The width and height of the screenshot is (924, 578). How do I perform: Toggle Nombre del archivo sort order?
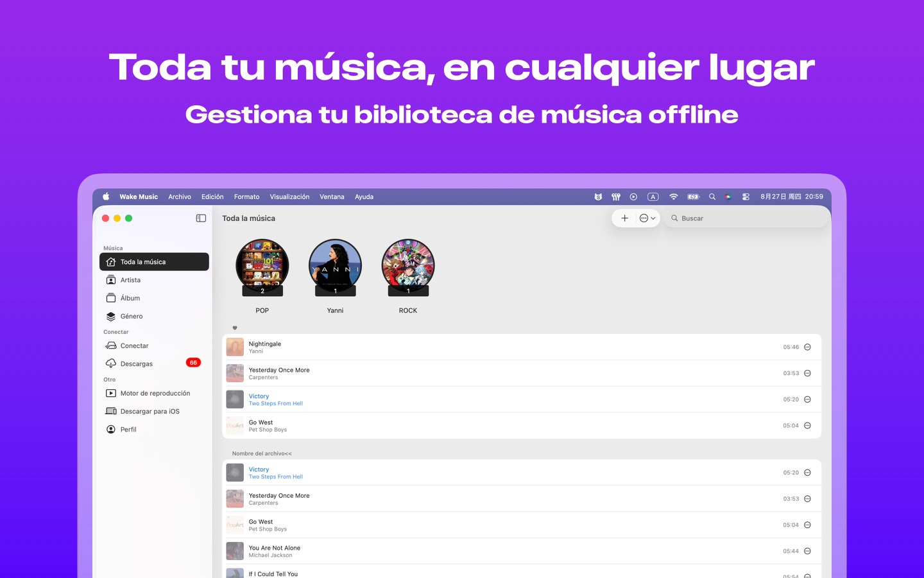[262, 453]
